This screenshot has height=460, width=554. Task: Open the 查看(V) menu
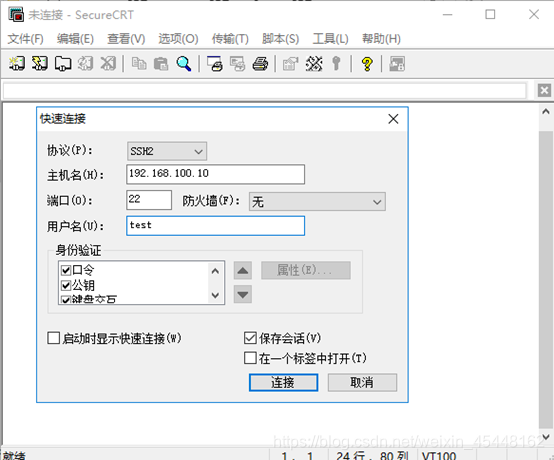(126, 39)
